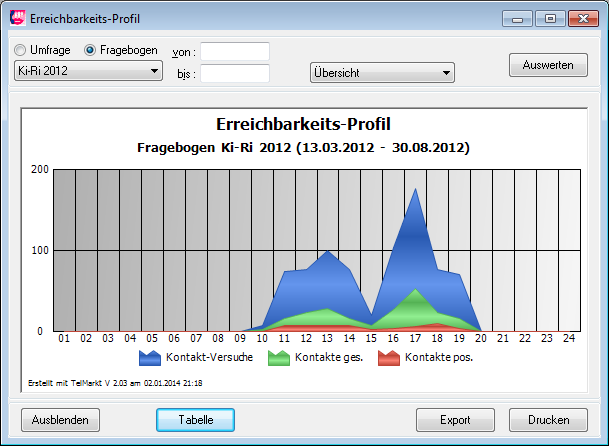Click the 'bis' date input field

click(235, 73)
